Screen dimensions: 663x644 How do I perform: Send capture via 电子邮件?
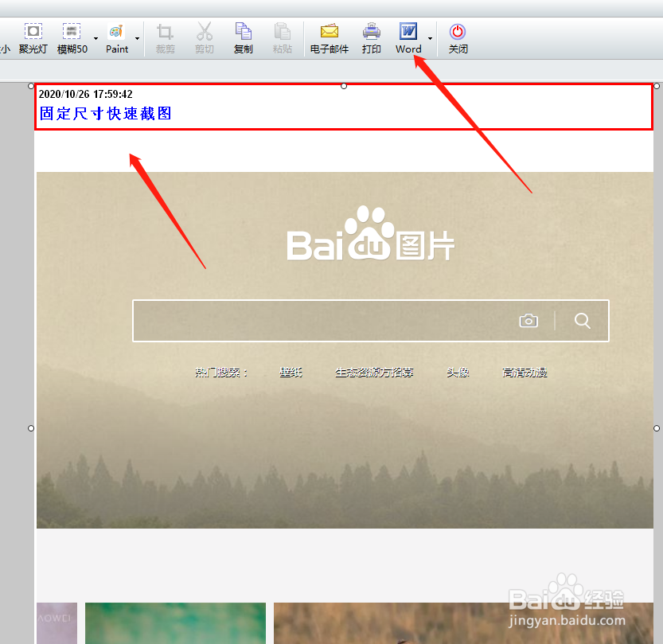pyautogui.click(x=330, y=38)
